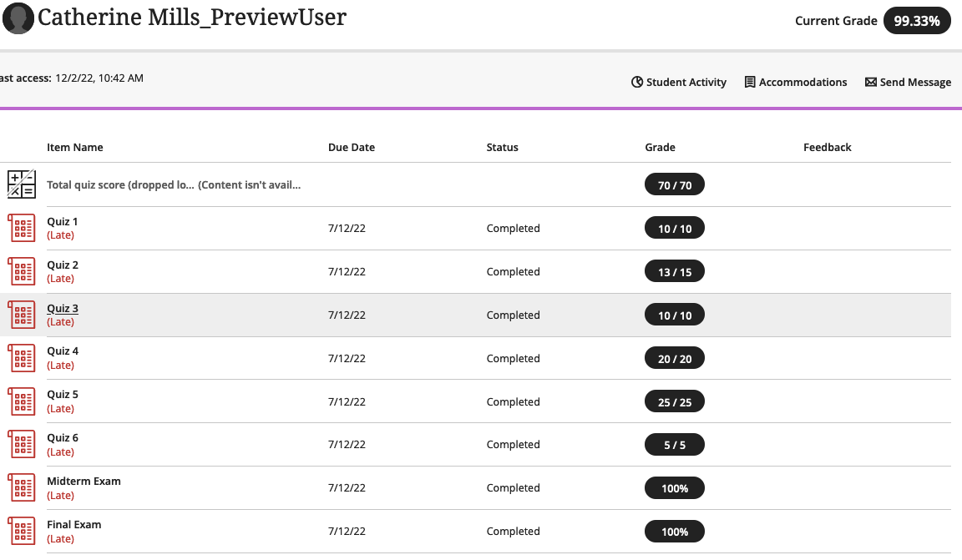
Task: Click the Midterm Exam 100% grade pill
Action: pyautogui.click(x=674, y=487)
